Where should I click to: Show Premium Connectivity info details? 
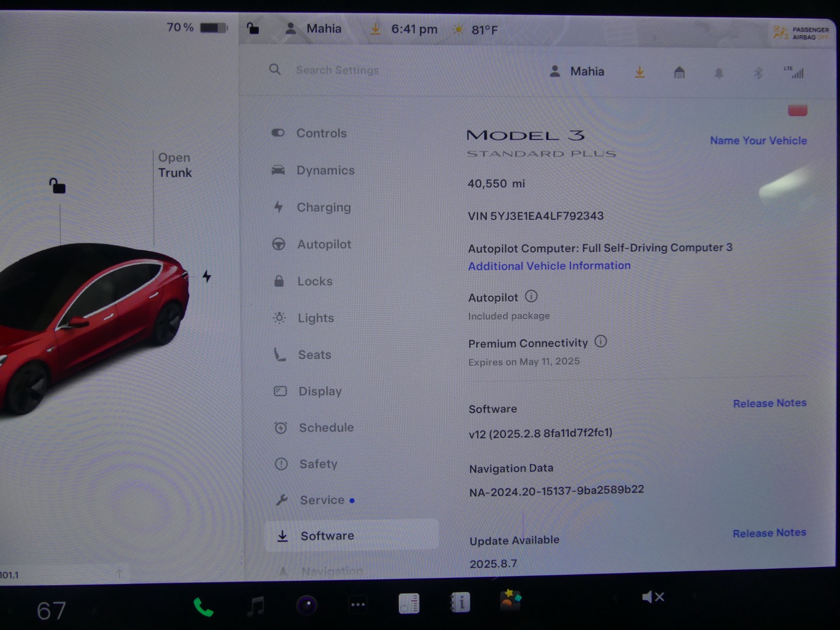point(600,342)
